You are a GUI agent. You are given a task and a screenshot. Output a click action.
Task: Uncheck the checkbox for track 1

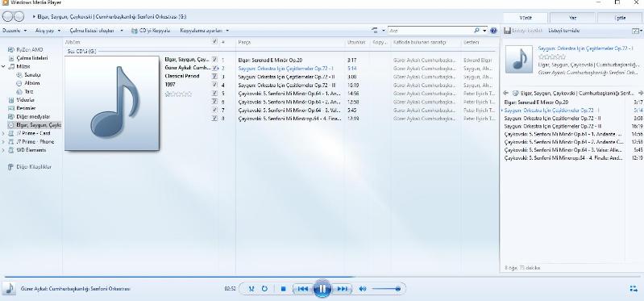(x=214, y=60)
